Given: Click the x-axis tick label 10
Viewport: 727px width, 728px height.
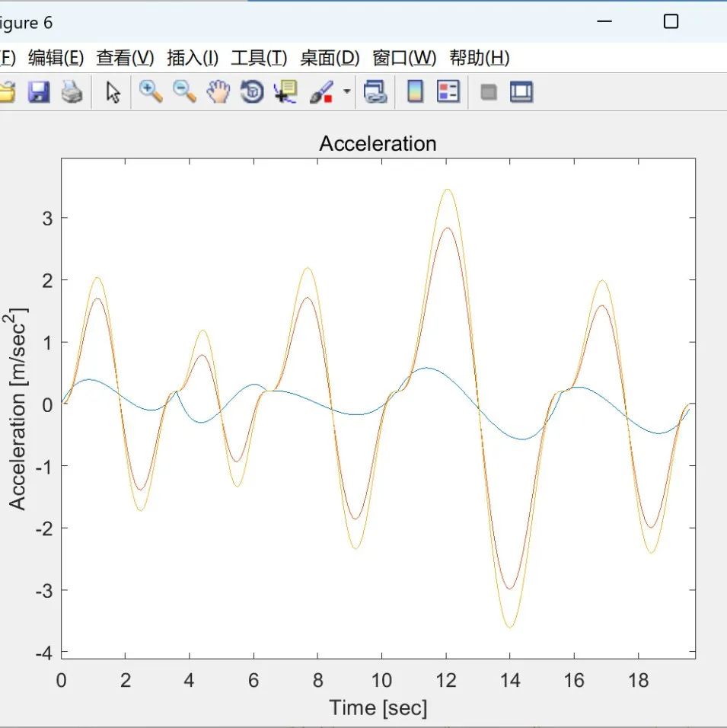Looking at the screenshot, I should tap(381, 680).
